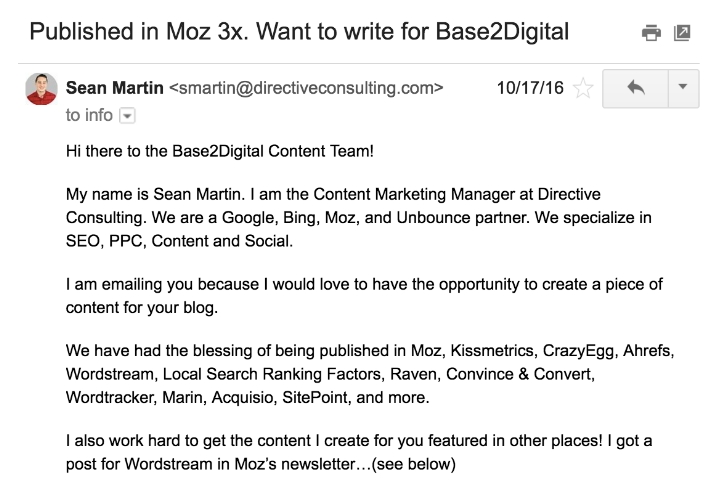Viewport: 713px width, 492px height.
Task: Open the email in a new window
Action: click(x=682, y=33)
